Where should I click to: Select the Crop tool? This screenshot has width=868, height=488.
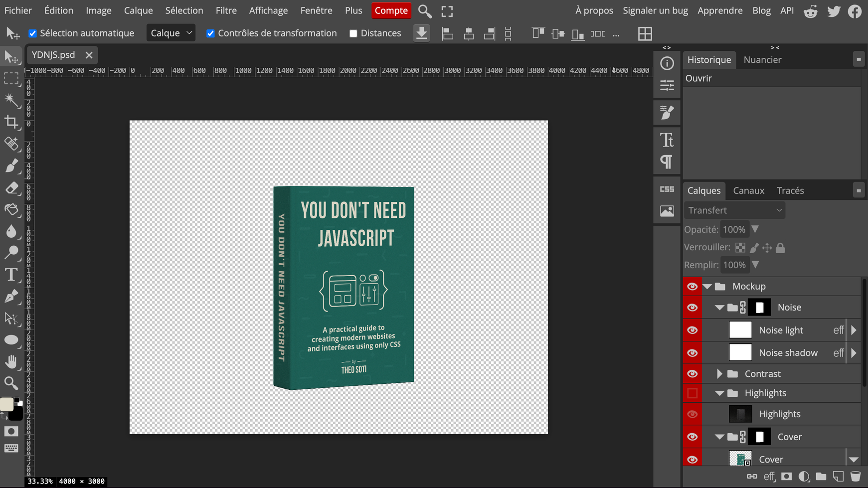(x=11, y=122)
